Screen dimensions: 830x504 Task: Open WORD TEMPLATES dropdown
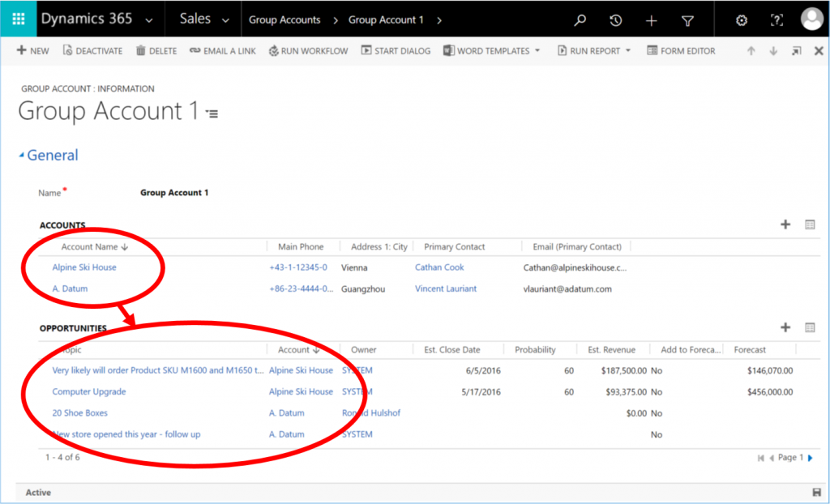pyautogui.click(x=492, y=51)
